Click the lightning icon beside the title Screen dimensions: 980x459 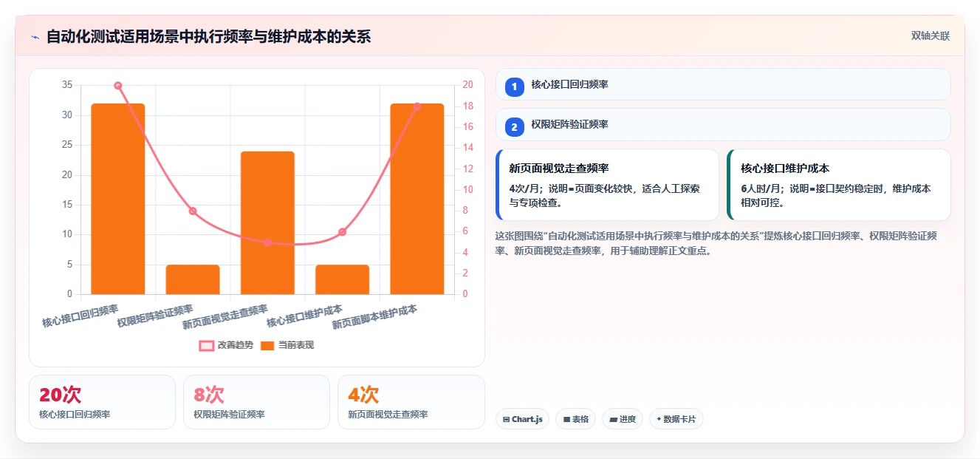tap(35, 37)
